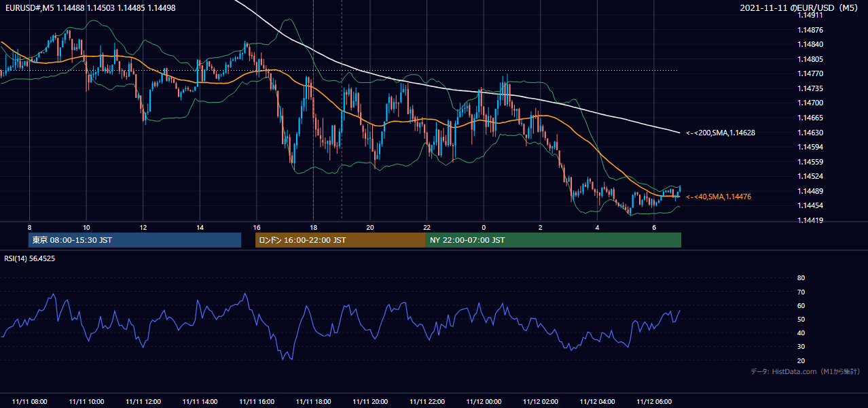Screen dimensions: 868x408
Task: Click price axis value 1.14805
Action: pos(810,59)
